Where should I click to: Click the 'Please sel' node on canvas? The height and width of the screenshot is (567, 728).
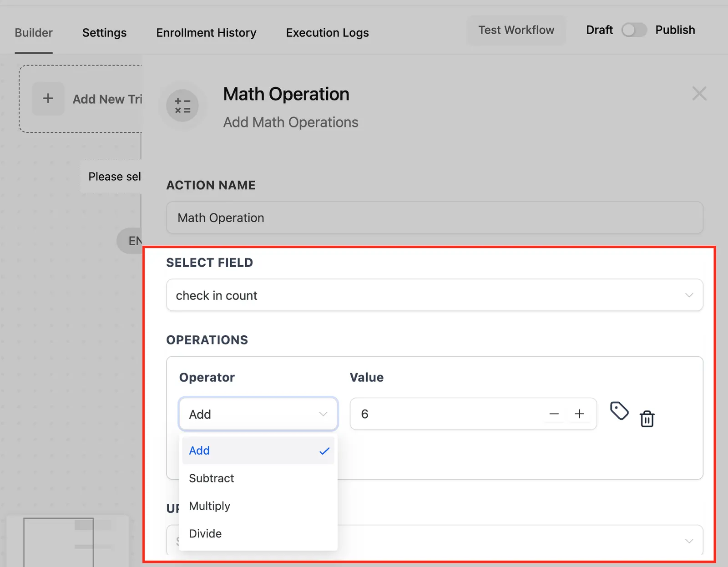pyautogui.click(x=112, y=177)
